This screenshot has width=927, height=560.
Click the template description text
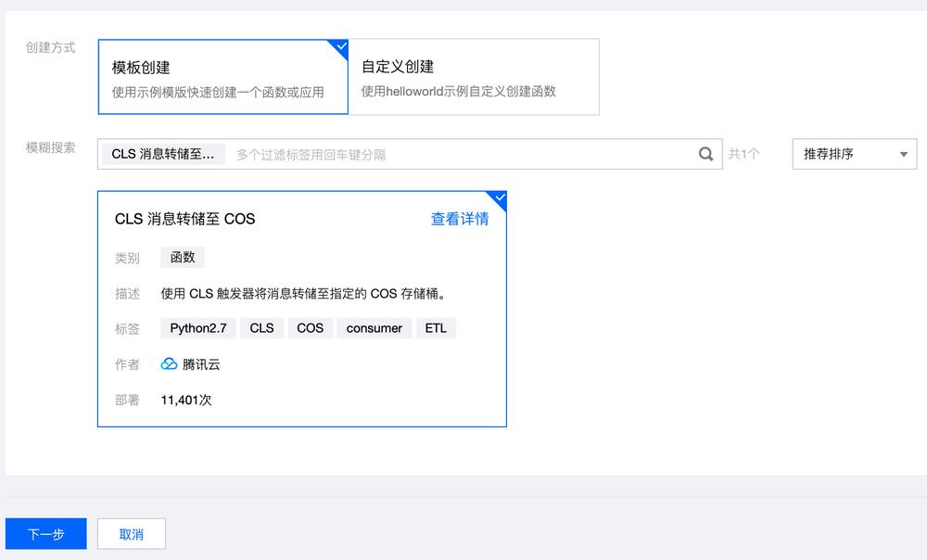[x=303, y=293]
